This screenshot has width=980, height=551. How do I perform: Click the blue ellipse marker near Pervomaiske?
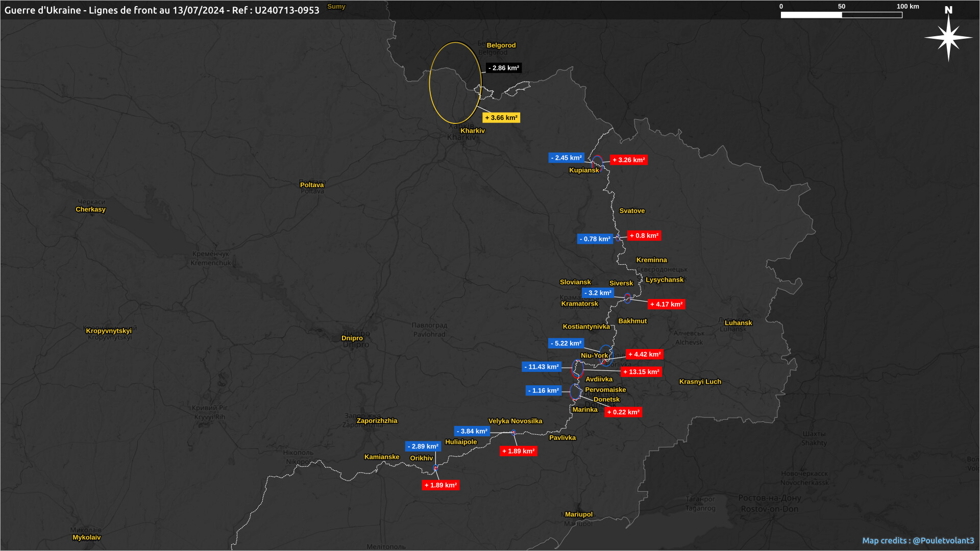point(575,391)
